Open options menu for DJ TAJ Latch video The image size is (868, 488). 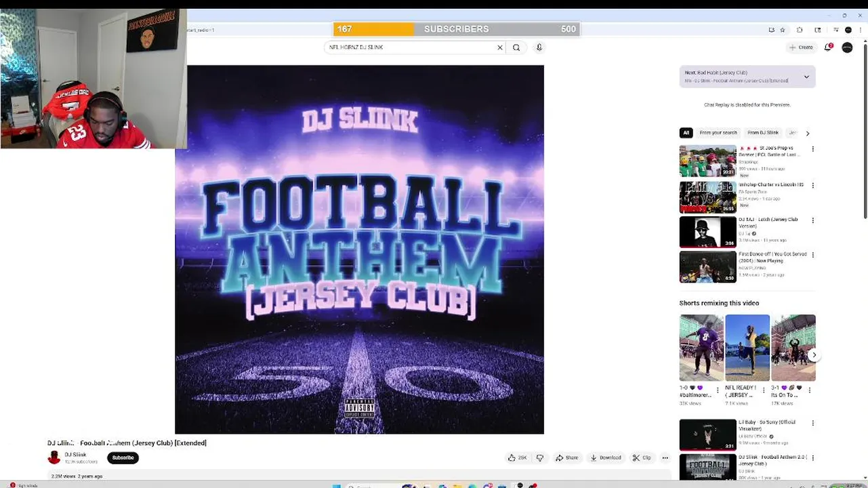812,220
